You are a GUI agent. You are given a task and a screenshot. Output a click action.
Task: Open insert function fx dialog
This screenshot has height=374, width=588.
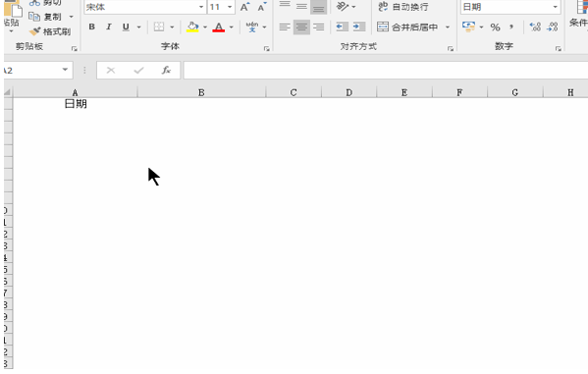point(166,70)
